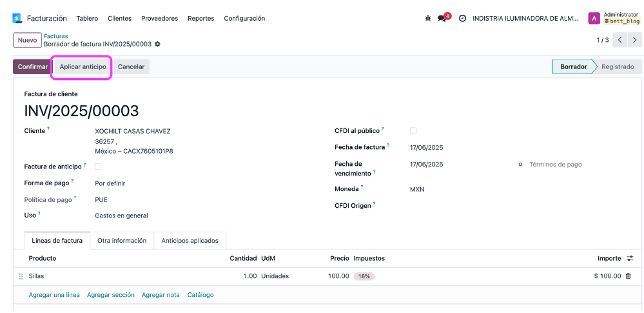Click the gear icon beside invoice breadcrumb

click(157, 44)
